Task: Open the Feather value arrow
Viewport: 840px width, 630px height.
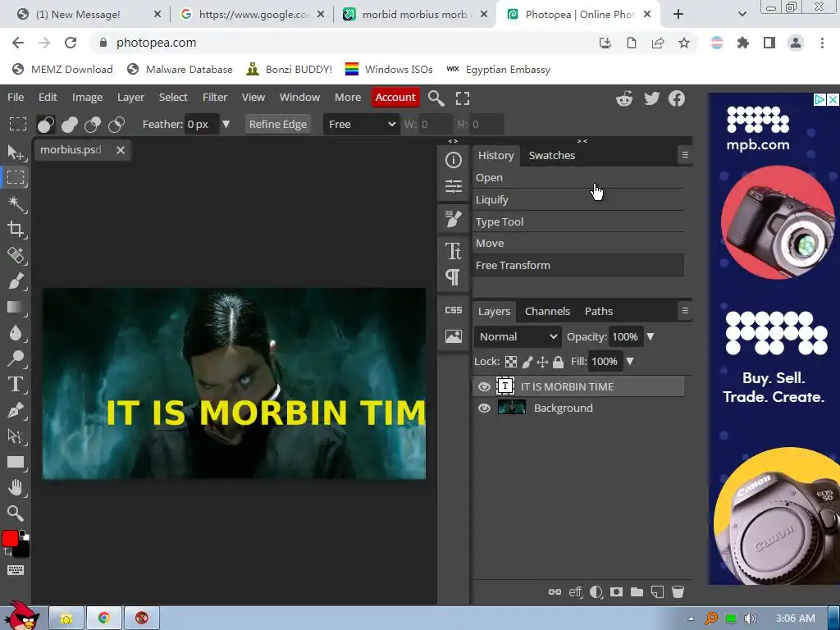Action: [226, 125]
